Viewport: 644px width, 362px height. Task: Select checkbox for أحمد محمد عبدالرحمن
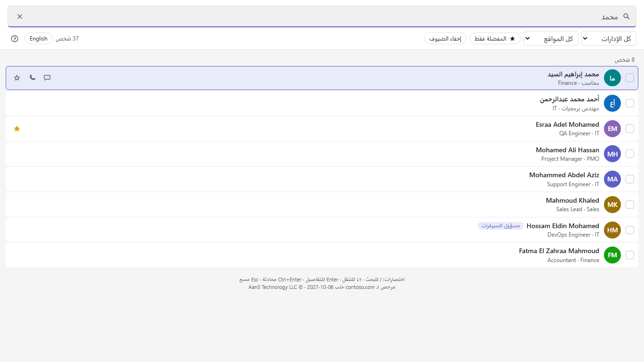pos(630,103)
